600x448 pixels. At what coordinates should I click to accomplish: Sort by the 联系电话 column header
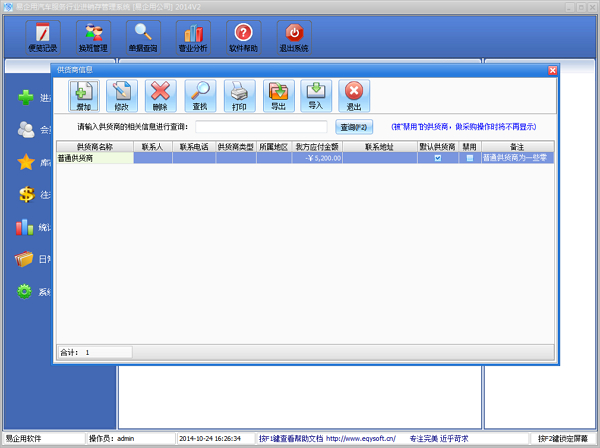pos(194,147)
